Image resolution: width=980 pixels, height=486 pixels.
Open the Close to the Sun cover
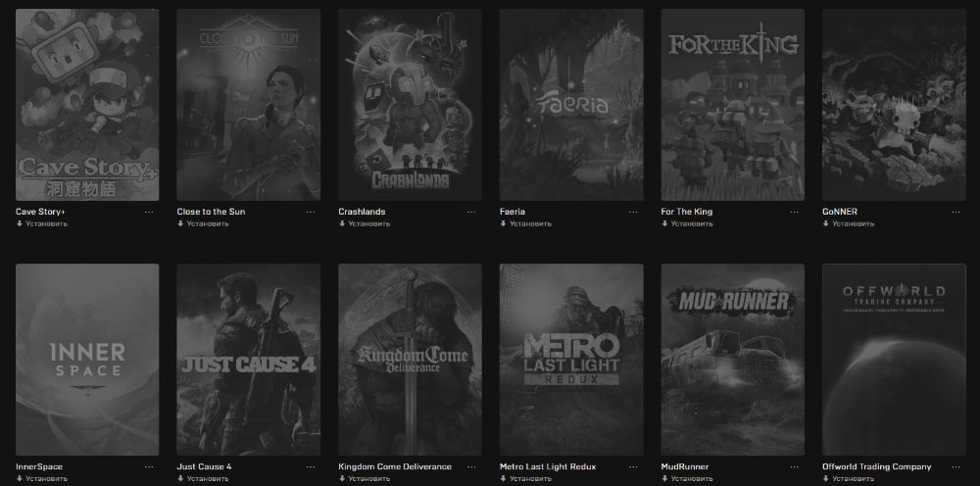(248, 104)
